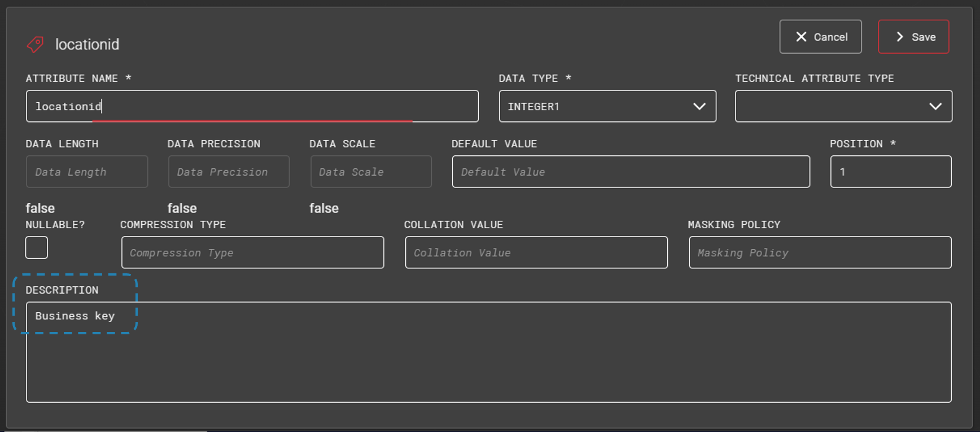The image size is (980, 432).
Task: Select the Data Precision input
Action: (229, 172)
